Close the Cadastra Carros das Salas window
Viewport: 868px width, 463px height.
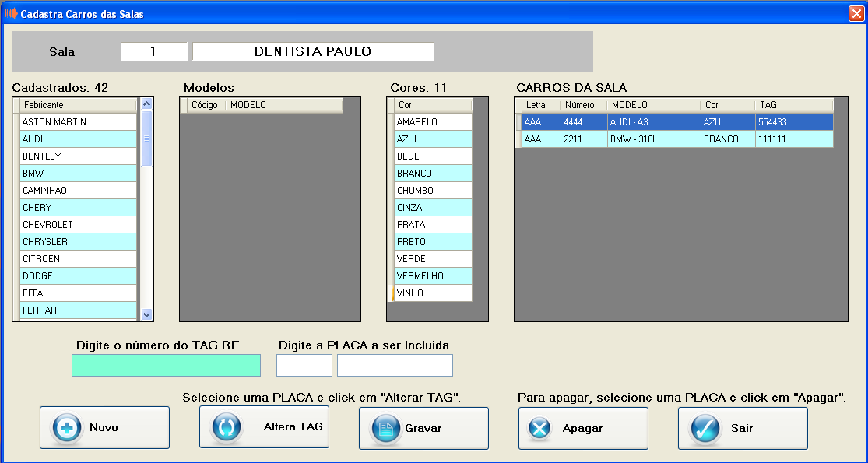coord(856,13)
